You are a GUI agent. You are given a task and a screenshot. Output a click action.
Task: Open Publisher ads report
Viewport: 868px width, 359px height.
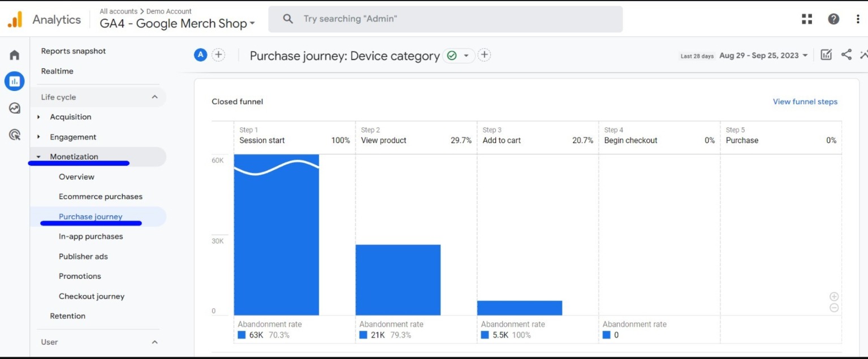[83, 257]
